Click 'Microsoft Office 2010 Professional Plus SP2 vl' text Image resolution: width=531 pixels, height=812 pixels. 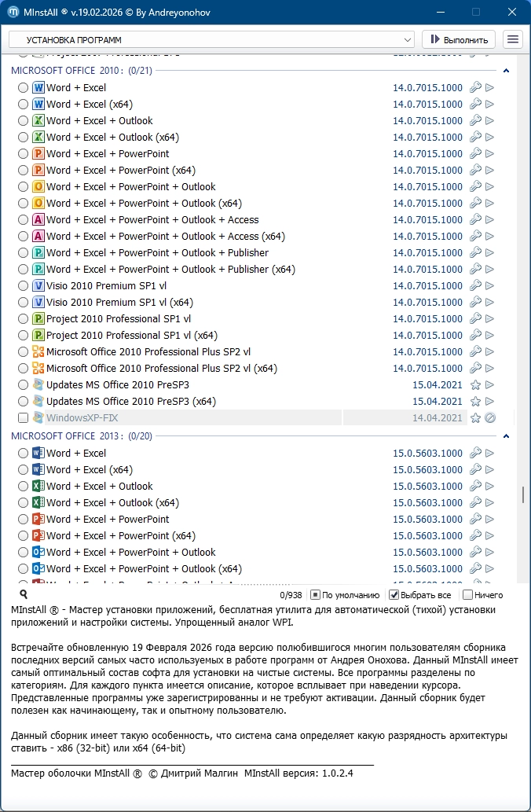pyautogui.click(x=148, y=352)
